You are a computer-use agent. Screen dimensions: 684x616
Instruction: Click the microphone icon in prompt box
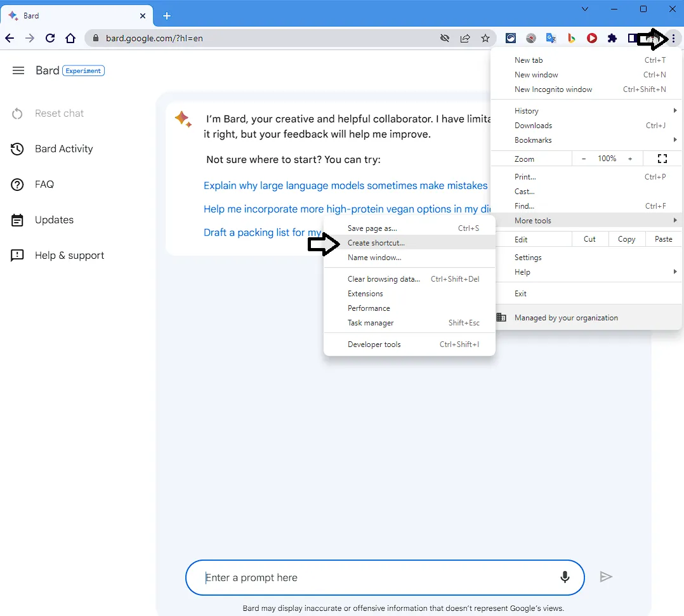click(x=564, y=577)
